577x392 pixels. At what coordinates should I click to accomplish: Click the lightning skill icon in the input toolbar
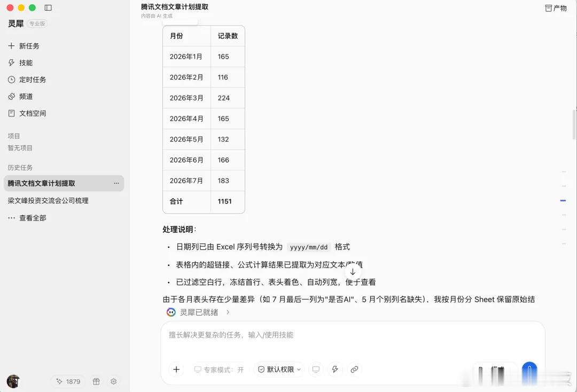click(x=335, y=369)
